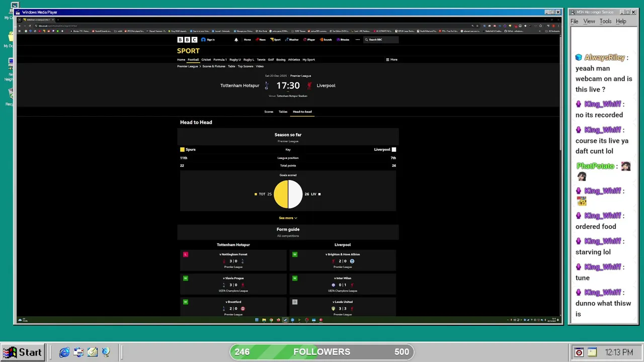This screenshot has height=362, width=644.
Task: Select Athletics in the sport navigation
Action: 294,60
